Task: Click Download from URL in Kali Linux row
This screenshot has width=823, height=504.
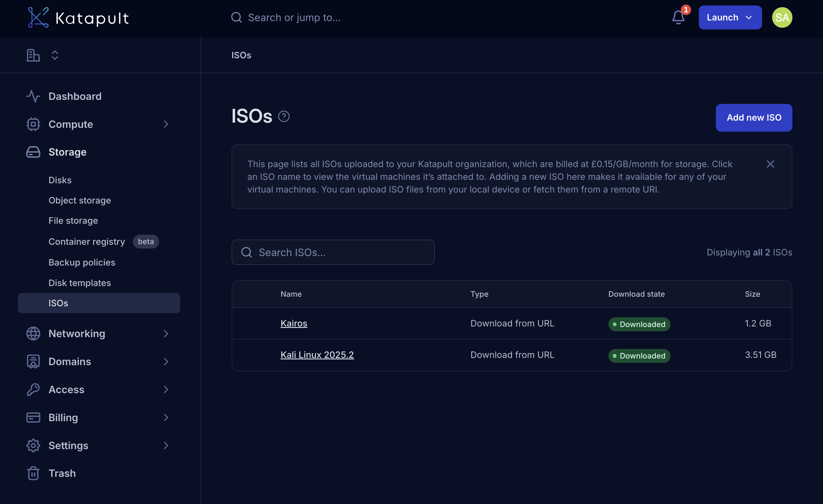Action: click(x=512, y=354)
